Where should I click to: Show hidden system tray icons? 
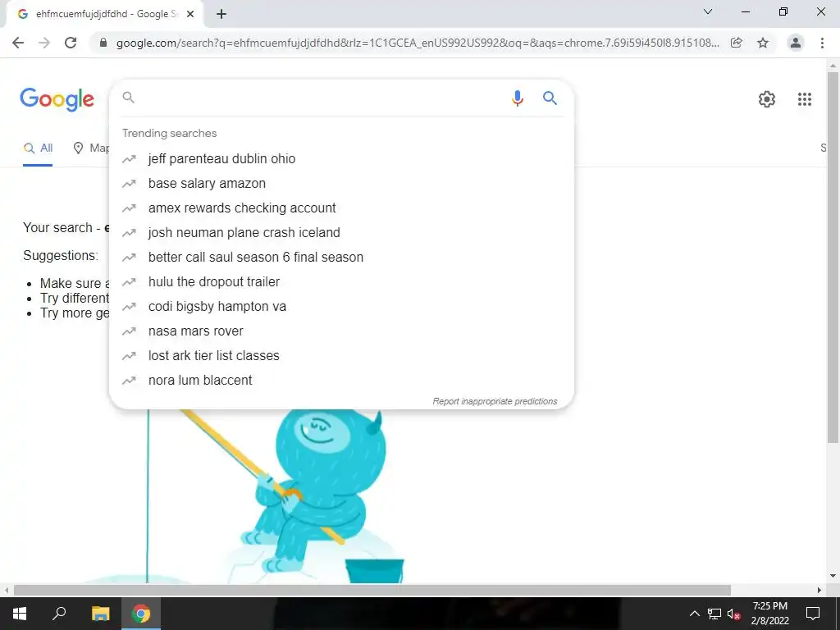tap(694, 614)
